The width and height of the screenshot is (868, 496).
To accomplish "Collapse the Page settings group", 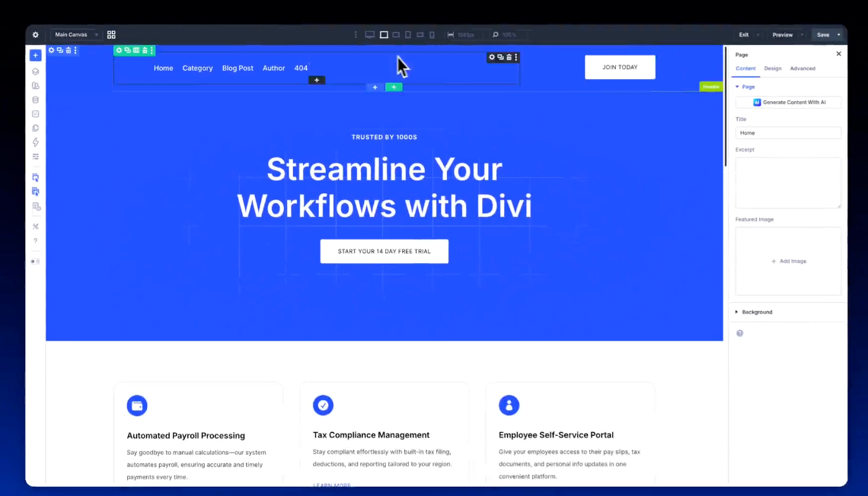I will click(745, 87).
